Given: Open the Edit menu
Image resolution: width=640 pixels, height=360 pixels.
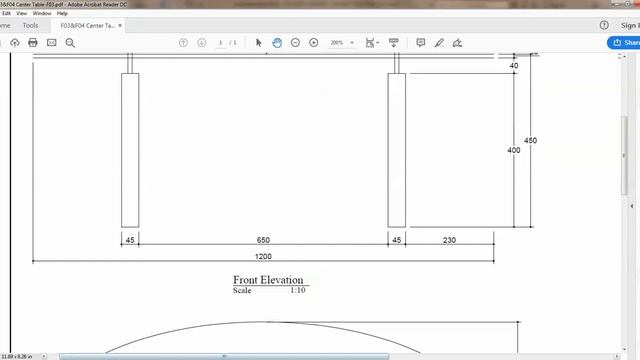Looking at the screenshot, I should [x=7, y=13].
